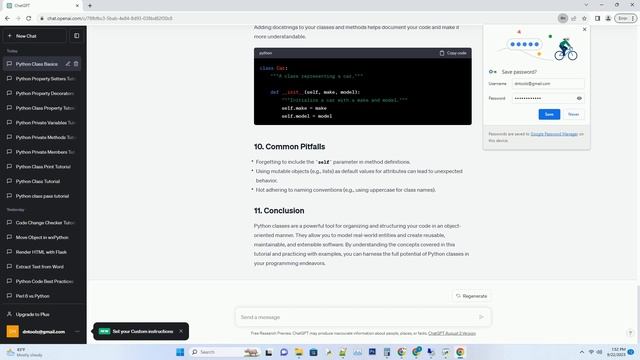Image resolution: width=640 pixels, height=360 pixels.
Task: Delete the Python Class Basics chat
Action: coord(76,64)
